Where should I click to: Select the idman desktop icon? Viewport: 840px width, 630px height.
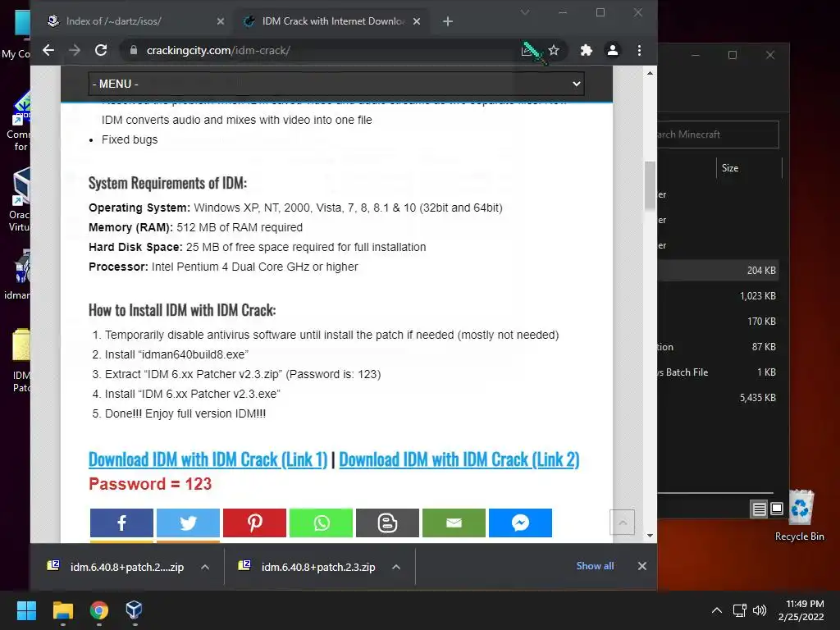click(18, 274)
